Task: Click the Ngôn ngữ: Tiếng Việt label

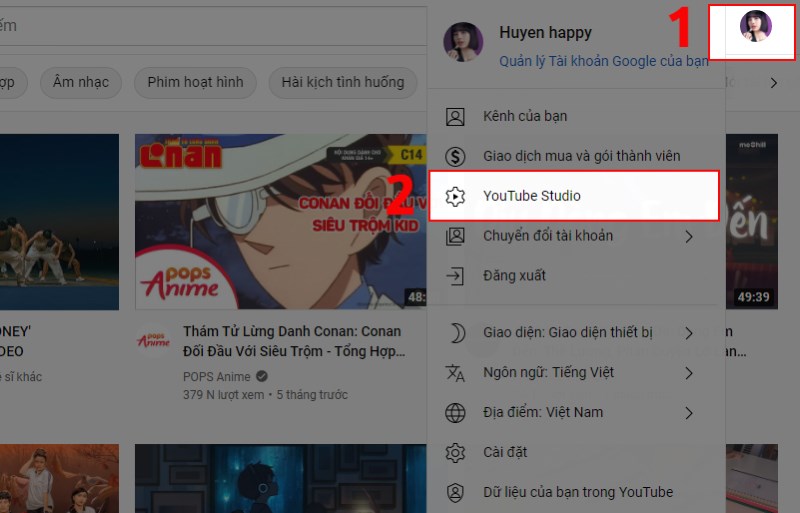Action: point(548,373)
